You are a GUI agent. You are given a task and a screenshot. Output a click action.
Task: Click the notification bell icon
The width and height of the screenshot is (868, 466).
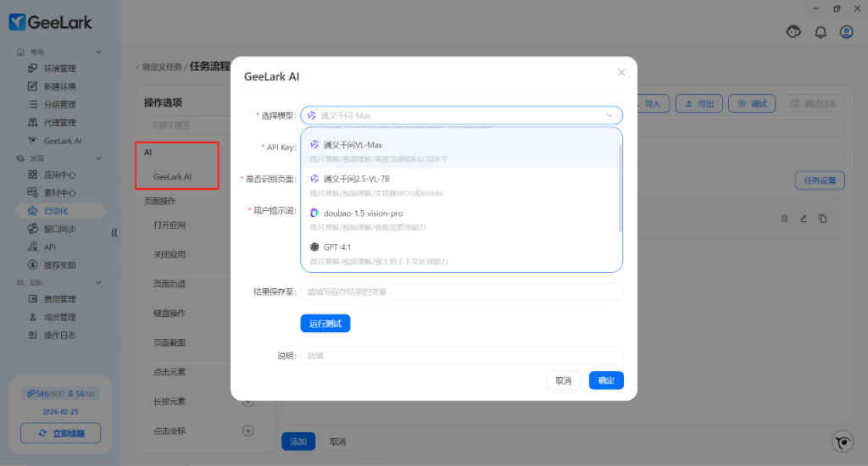[820, 32]
